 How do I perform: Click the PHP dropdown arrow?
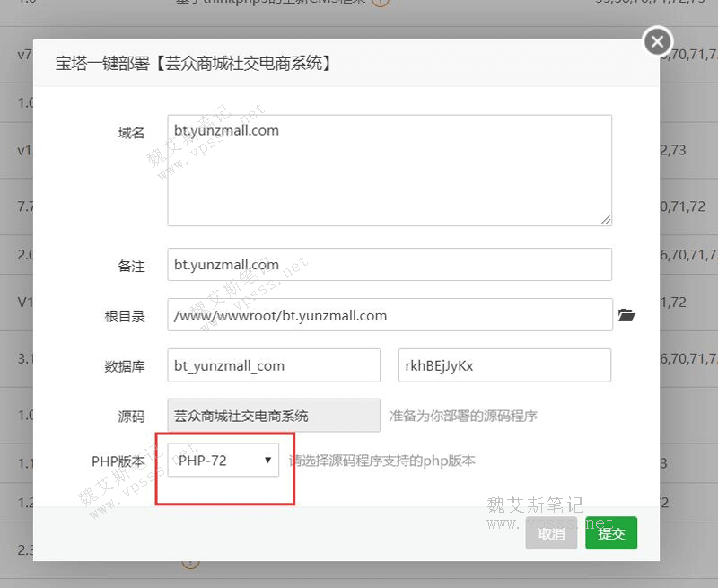pos(267,461)
